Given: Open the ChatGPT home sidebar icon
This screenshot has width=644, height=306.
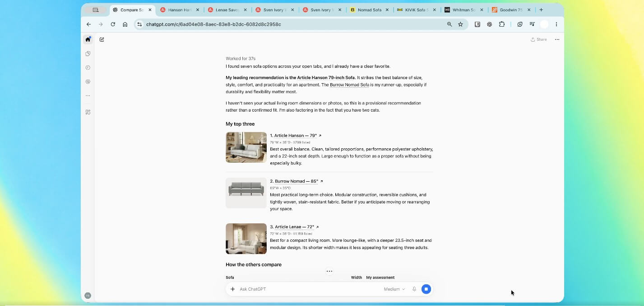Looking at the screenshot, I should coord(88,39).
